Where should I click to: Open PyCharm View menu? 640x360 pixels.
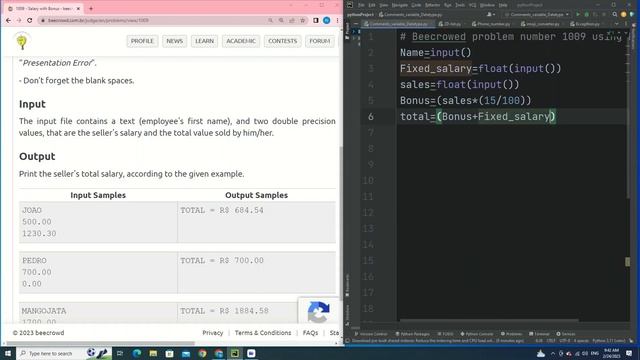(384, 5)
